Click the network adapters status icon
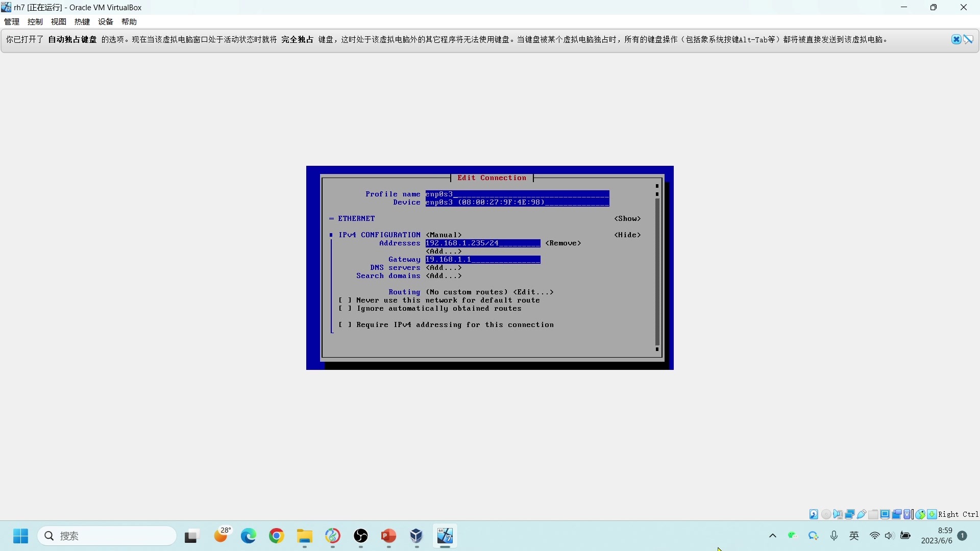Screen dimensions: 980x551 pos(850,514)
